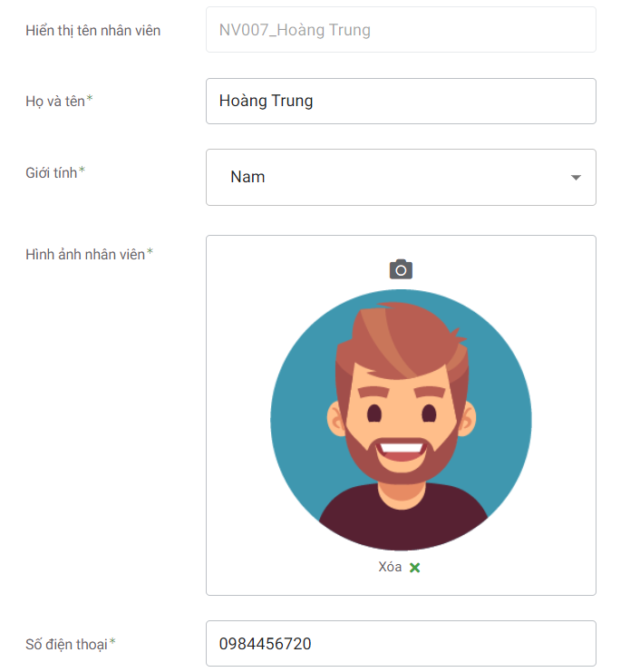Open the Giới tính dropdown arrow
The image size is (640, 672).
[576, 178]
